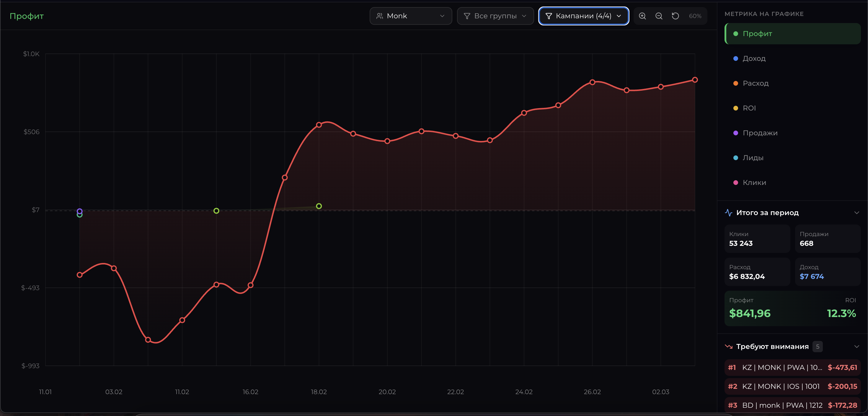868x416 pixels.
Task: Click the zoom in magnifier icon
Action: click(642, 16)
